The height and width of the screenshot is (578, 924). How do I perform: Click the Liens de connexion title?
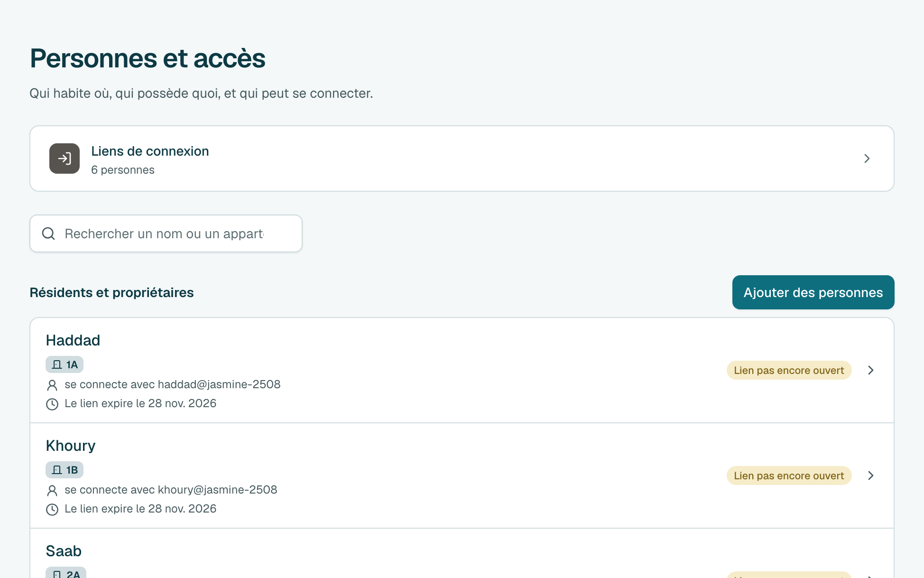(150, 151)
